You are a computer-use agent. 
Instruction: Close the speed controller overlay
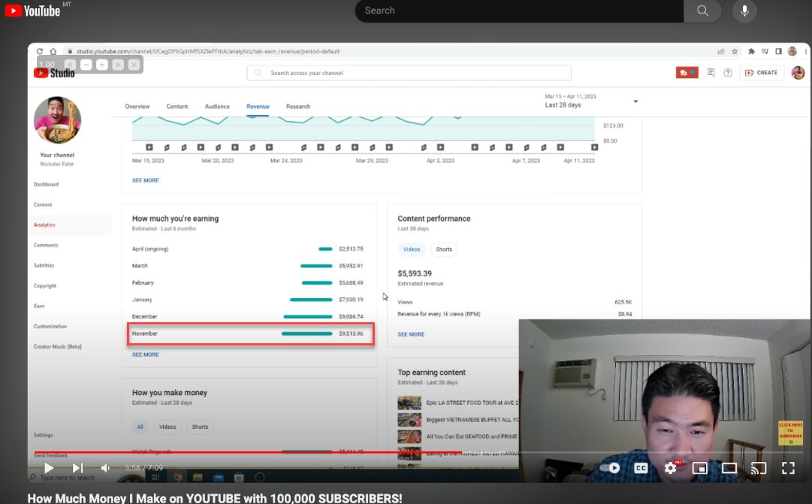(134, 65)
